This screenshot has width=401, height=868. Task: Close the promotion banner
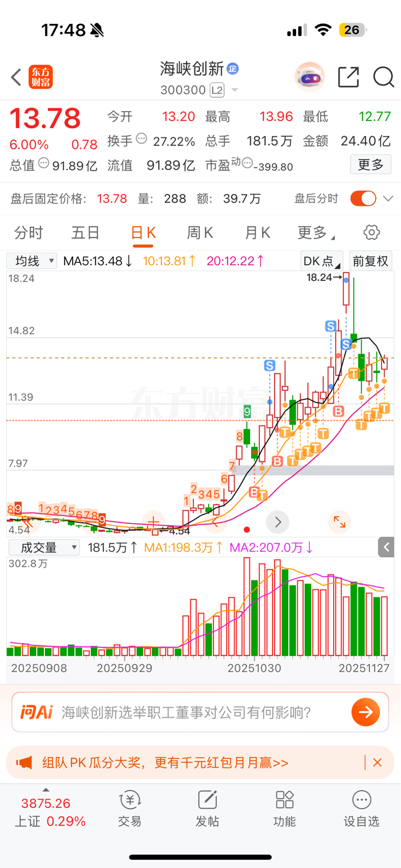[x=378, y=763]
